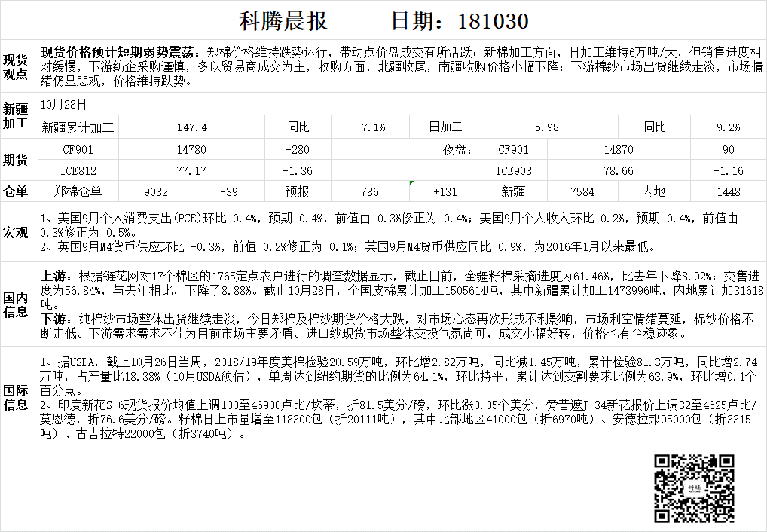Click the green triangle marker beside +131
767x532 pixels.
[x=411, y=183]
